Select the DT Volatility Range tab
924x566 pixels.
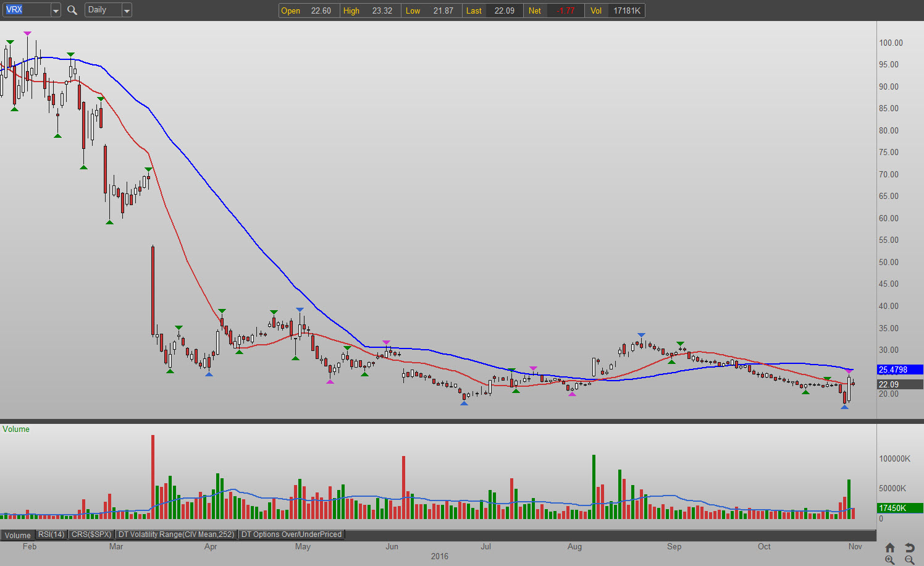176,534
